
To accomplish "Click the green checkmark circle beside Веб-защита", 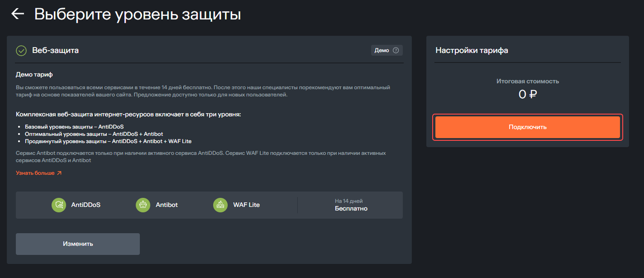I will coord(21,50).
